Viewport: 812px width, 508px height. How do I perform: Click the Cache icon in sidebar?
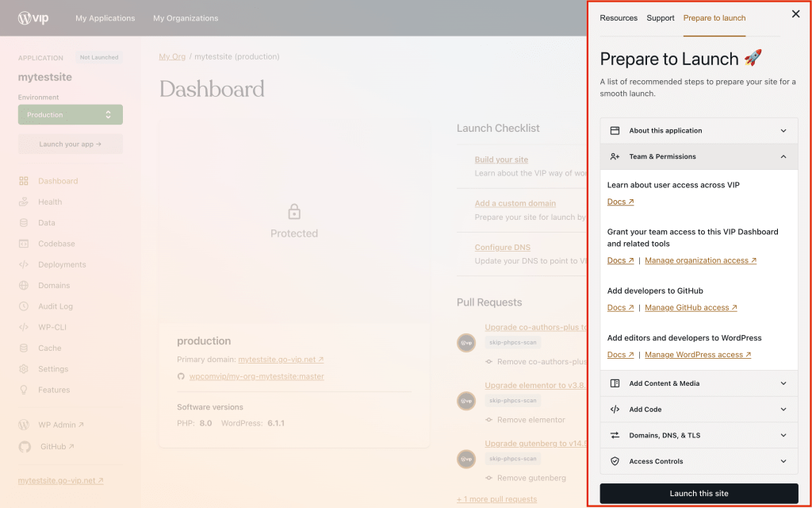click(23, 348)
